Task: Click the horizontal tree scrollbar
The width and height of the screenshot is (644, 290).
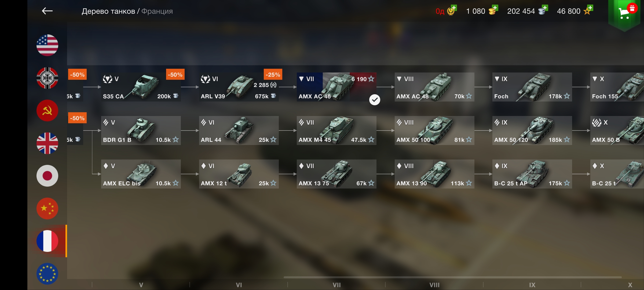Action: click(x=453, y=277)
